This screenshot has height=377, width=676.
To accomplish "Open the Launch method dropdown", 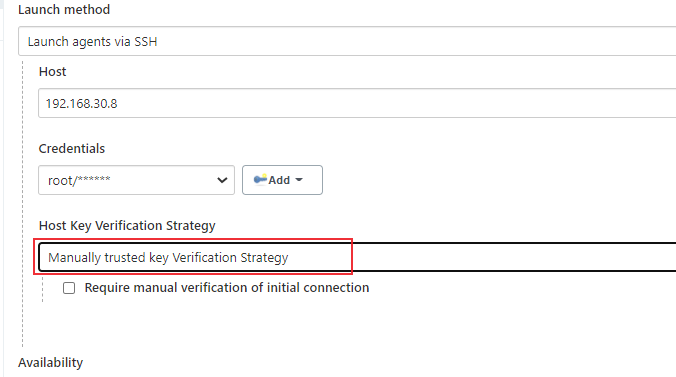I will 347,41.
